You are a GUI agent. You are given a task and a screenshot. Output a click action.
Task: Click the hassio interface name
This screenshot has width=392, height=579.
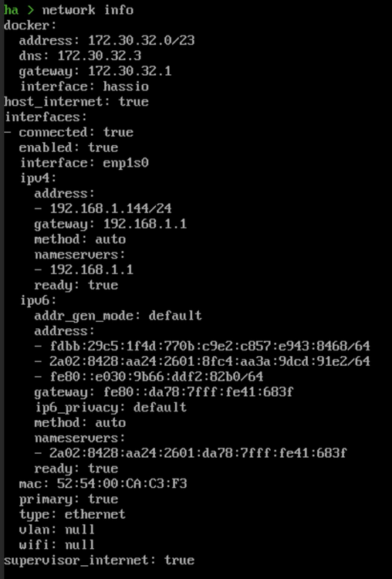coord(126,86)
